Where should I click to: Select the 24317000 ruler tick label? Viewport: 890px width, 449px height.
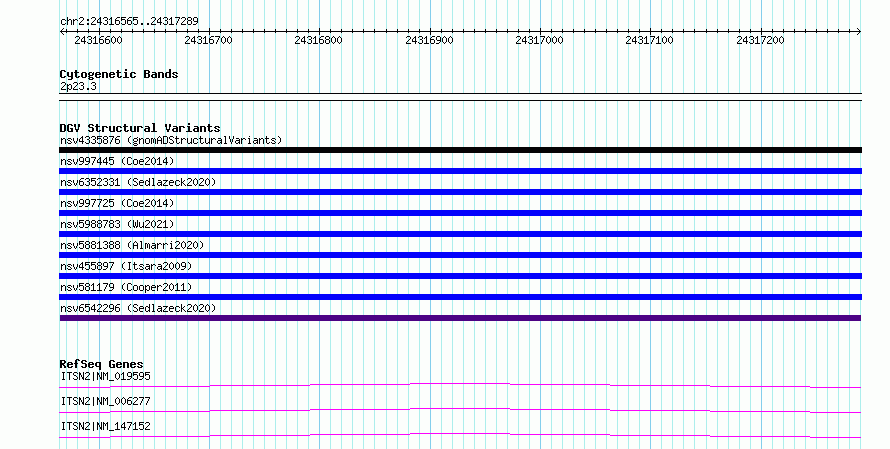point(539,40)
